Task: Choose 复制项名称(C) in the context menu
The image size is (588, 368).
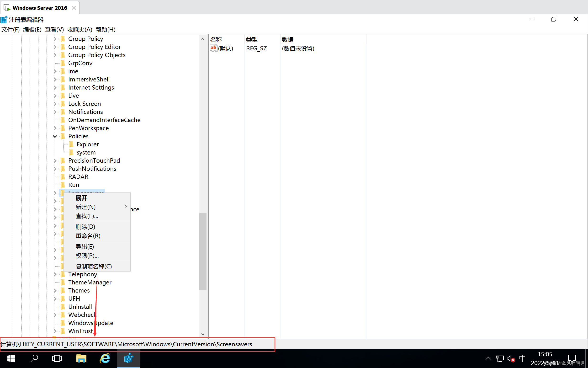Action: (97, 267)
